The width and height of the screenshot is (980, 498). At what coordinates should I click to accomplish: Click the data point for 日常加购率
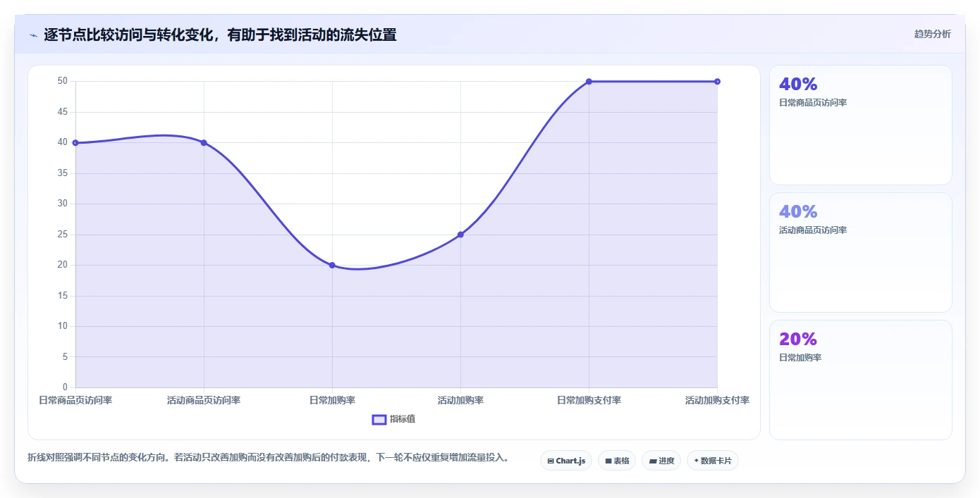coord(332,266)
